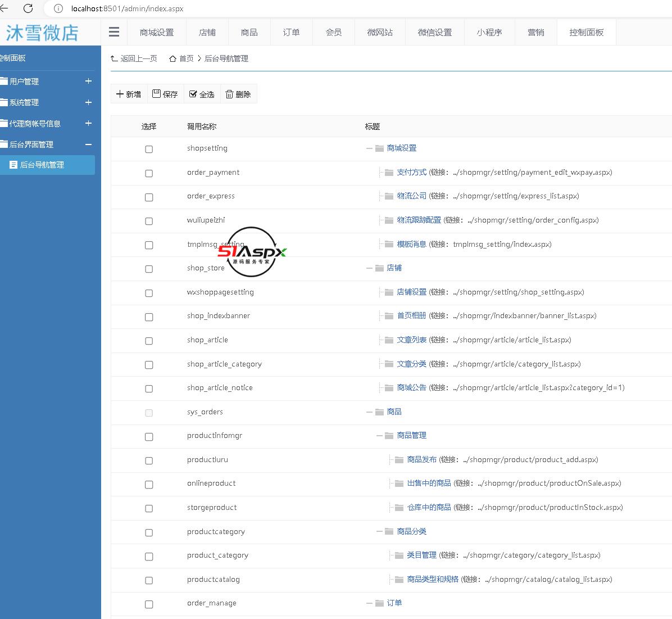
Task: Expand 系统管理 with its plus sign
Action: tap(88, 102)
